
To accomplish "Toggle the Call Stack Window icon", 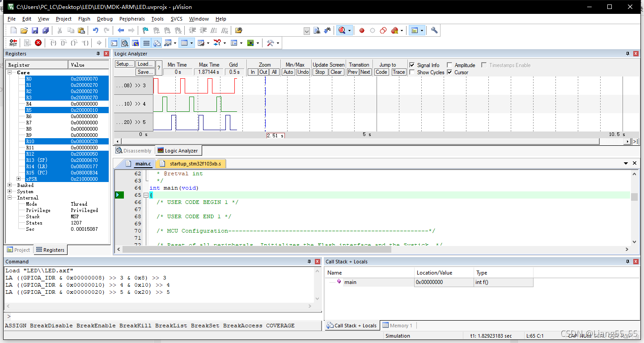I will (x=157, y=43).
